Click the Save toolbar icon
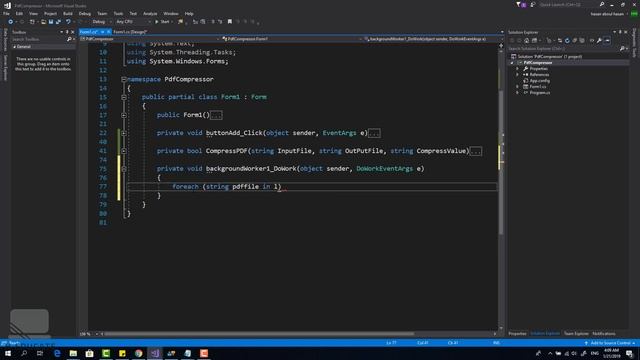The height and width of the screenshot is (360, 640). tap(51, 22)
